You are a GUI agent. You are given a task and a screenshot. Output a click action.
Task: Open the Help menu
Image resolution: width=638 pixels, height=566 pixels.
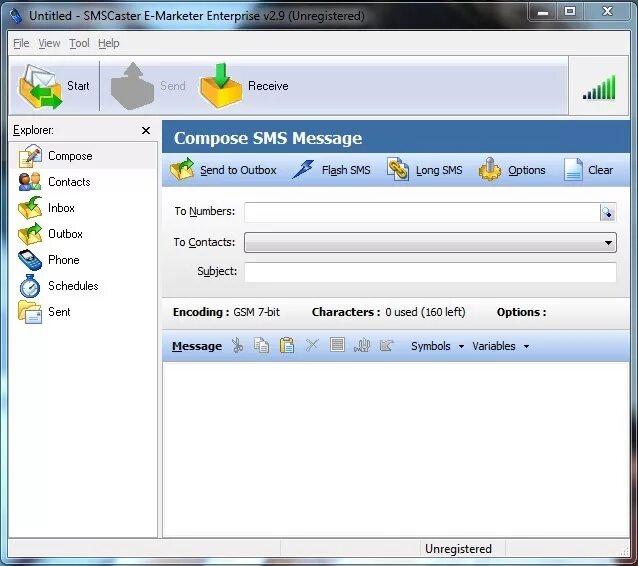tap(109, 43)
